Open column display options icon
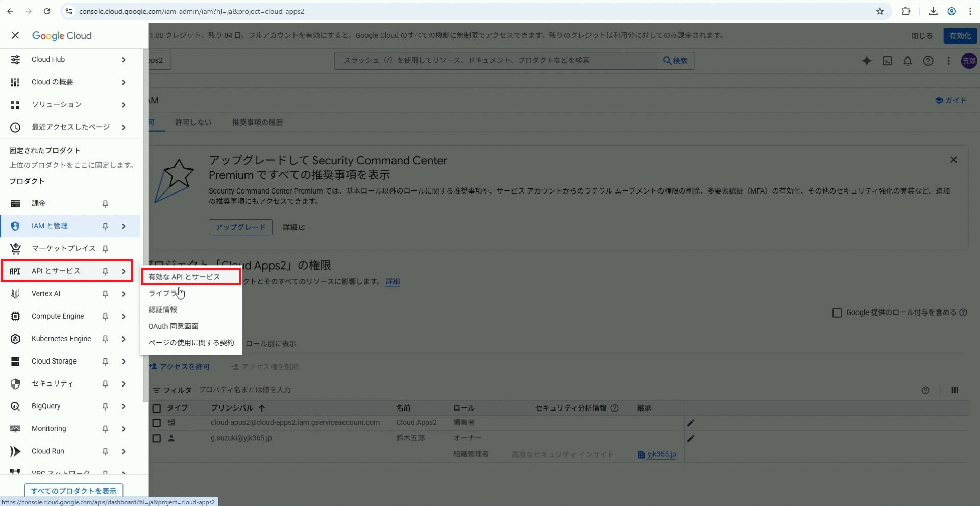The image size is (980, 506). 954,390
